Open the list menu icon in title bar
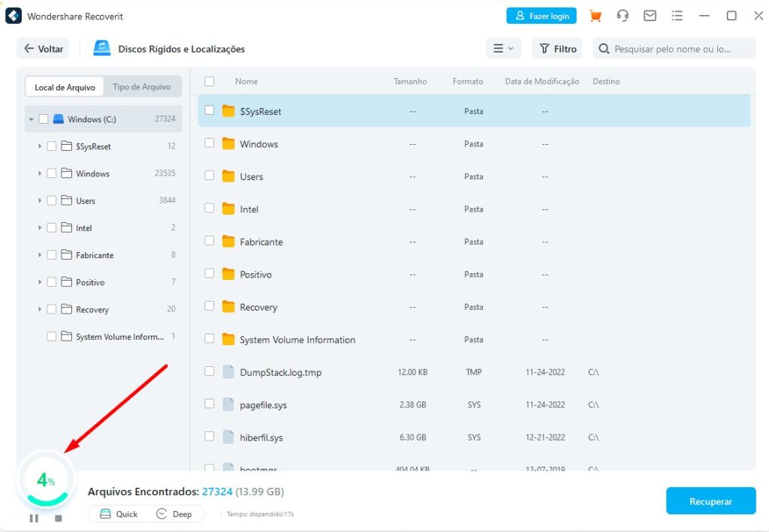769x532 pixels. pos(677,17)
